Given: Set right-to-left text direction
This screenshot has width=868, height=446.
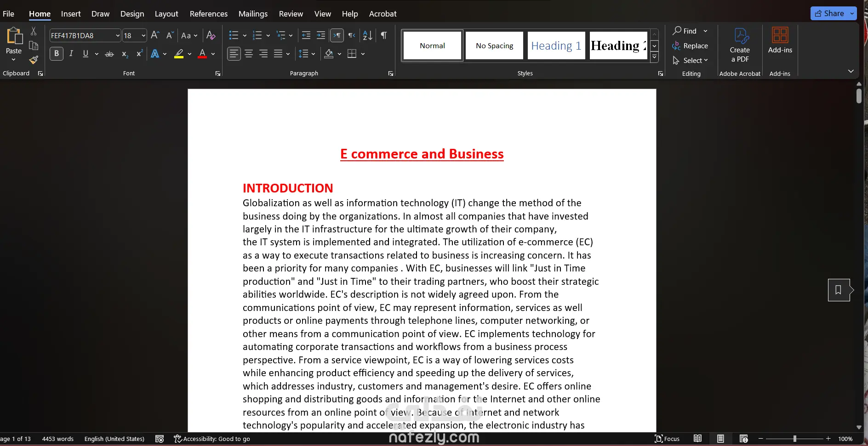Looking at the screenshot, I should [352, 35].
